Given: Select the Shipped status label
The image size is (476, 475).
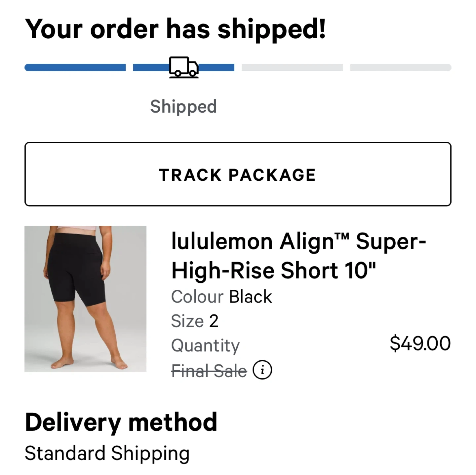Looking at the screenshot, I should [183, 106].
